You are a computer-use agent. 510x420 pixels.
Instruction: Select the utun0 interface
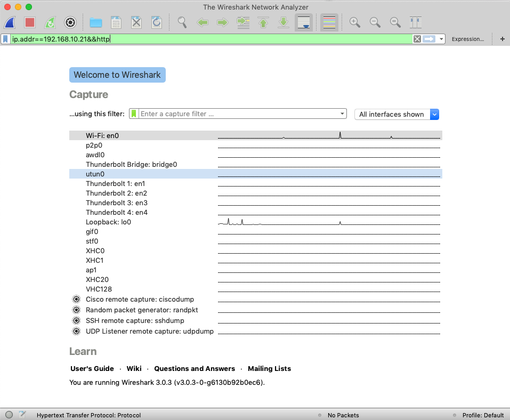[255, 174]
